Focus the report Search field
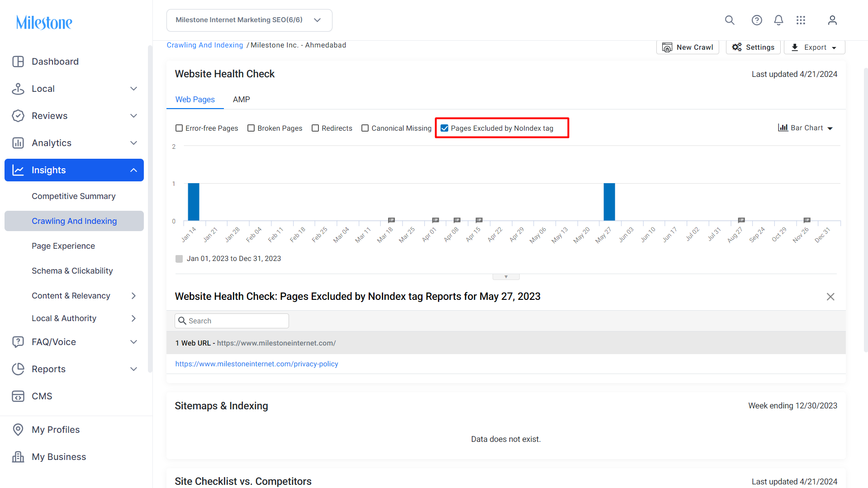This screenshot has height=488, width=868. 232,321
